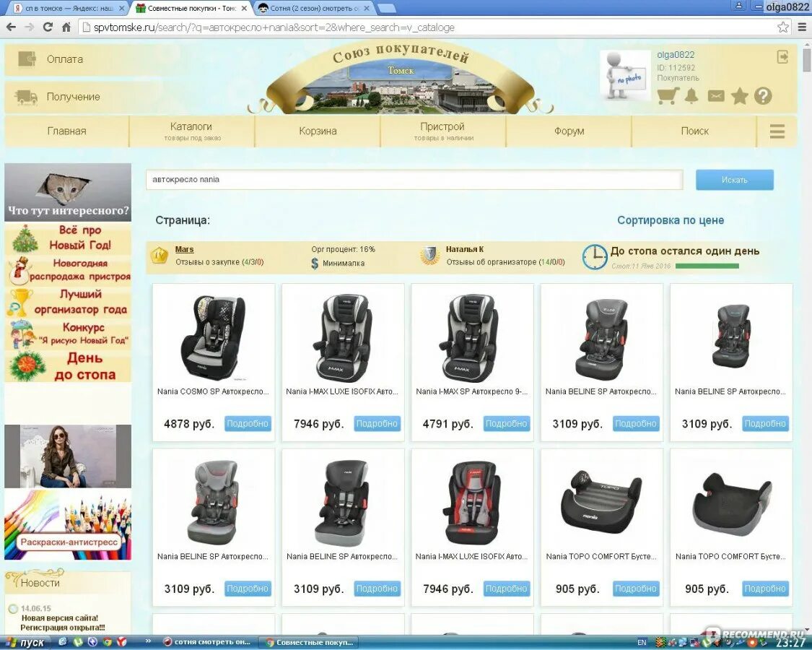
Task: Open the site hamburger menu in navigation
Action: click(777, 131)
